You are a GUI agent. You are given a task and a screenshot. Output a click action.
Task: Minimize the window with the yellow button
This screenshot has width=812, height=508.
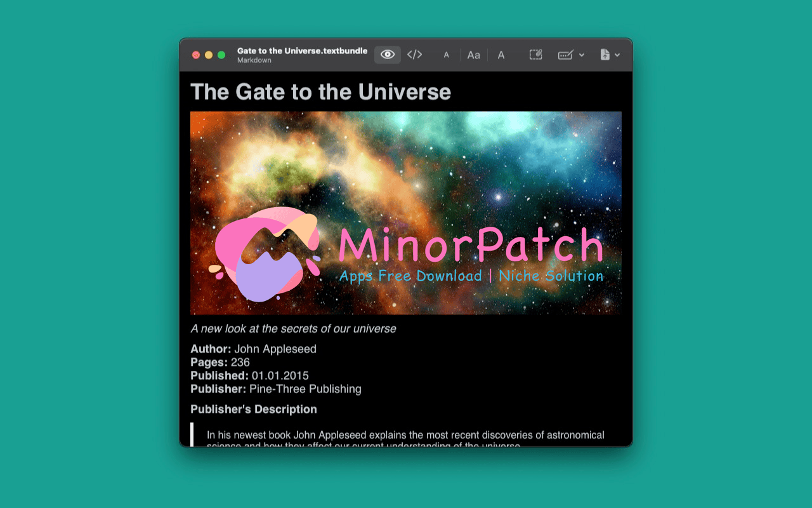tap(209, 55)
